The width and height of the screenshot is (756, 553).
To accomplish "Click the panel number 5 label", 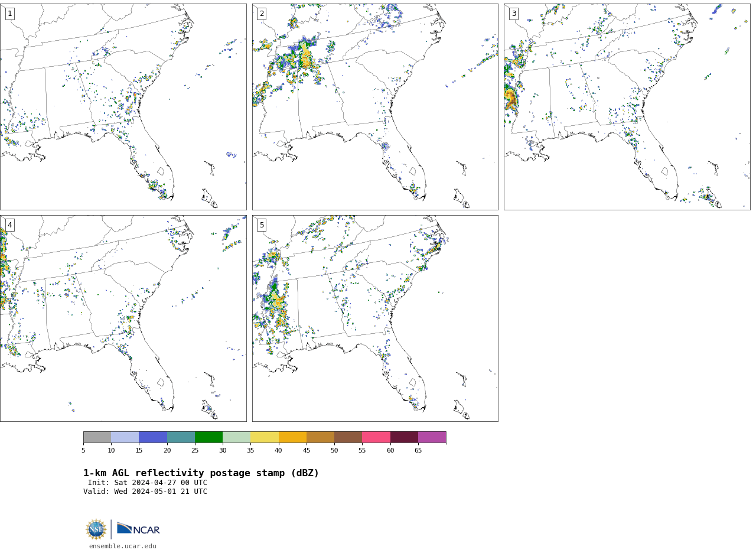I will pyautogui.click(x=262, y=225).
